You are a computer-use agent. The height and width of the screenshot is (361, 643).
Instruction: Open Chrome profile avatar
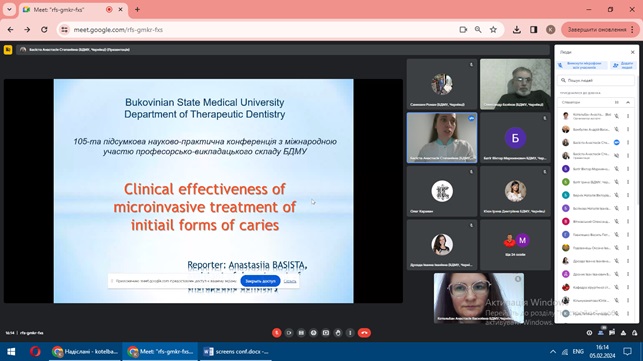point(551,30)
